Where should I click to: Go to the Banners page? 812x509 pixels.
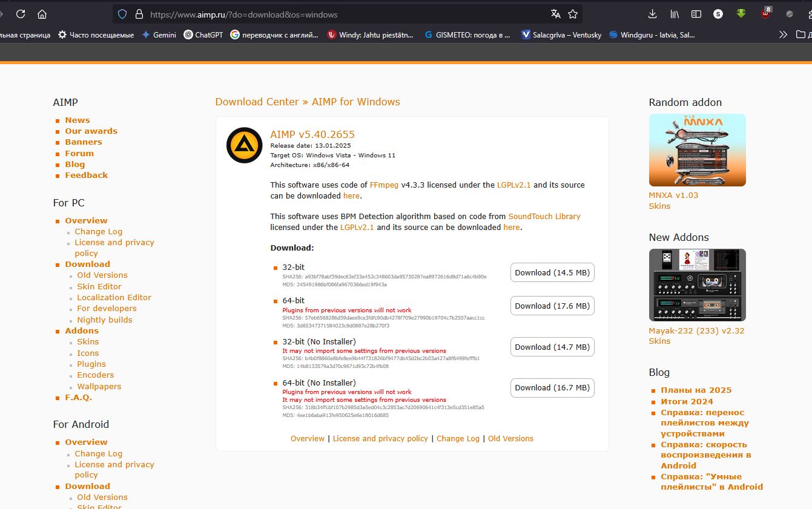point(84,142)
